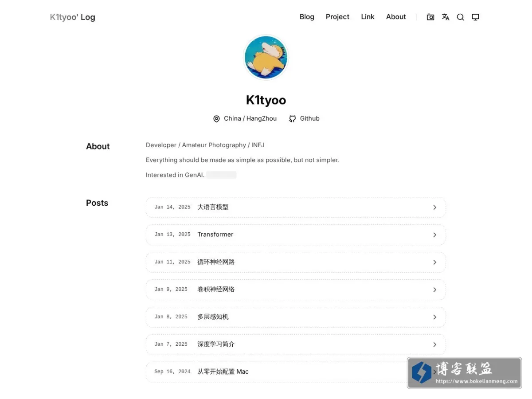Screen dimensions: 532x399
Task: Open the 深度学习简介 post
Action: click(x=296, y=344)
